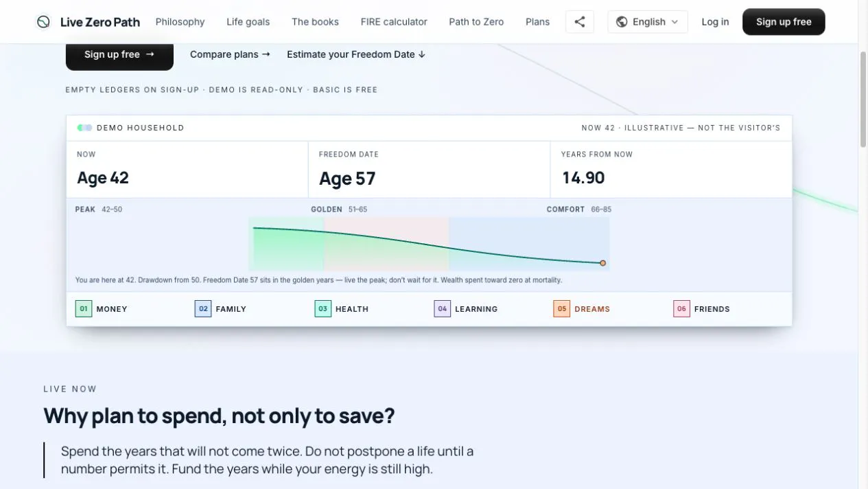Screen dimensions: 868x489
Task: Click the 'Now 42 · Illustrative' note
Action: [681, 128]
